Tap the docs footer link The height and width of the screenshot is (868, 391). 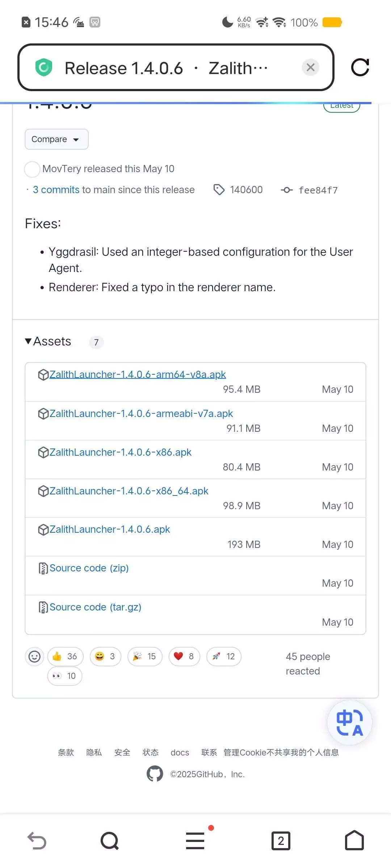point(180,753)
